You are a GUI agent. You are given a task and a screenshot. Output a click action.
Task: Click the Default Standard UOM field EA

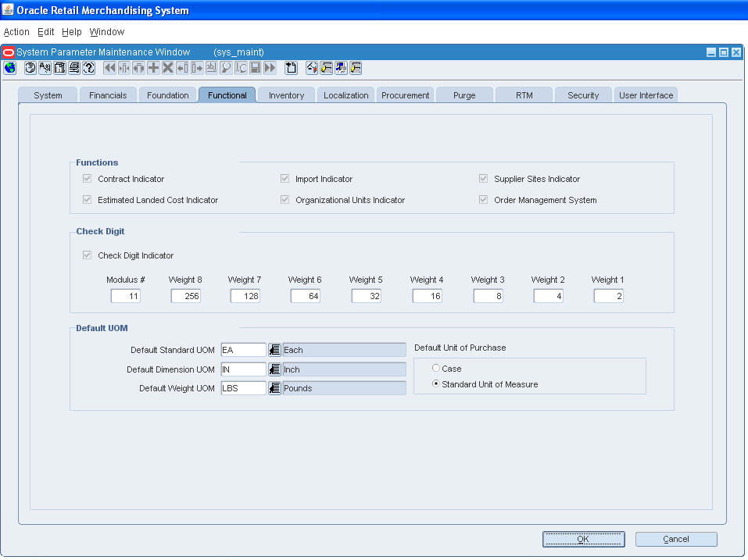coord(243,350)
